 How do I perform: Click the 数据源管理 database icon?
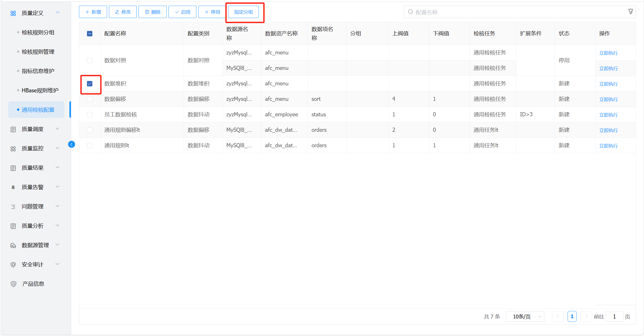pos(13,245)
